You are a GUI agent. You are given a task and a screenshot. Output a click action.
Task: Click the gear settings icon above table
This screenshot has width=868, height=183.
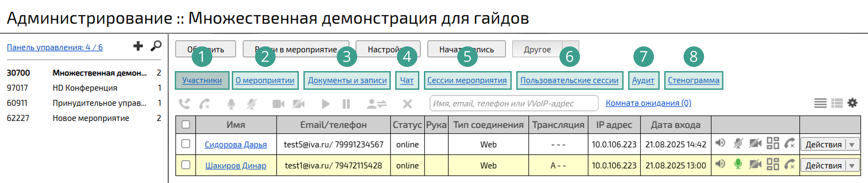(x=852, y=103)
